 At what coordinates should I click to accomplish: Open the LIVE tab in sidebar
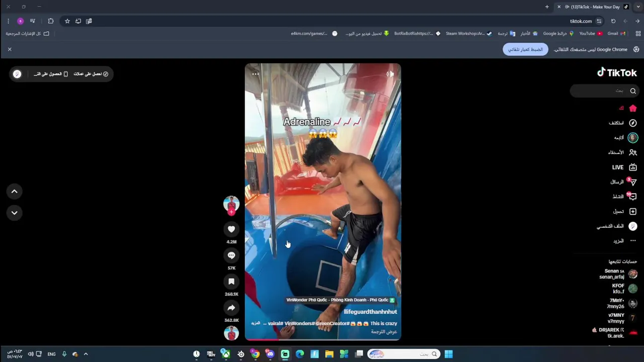[x=624, y=167]
